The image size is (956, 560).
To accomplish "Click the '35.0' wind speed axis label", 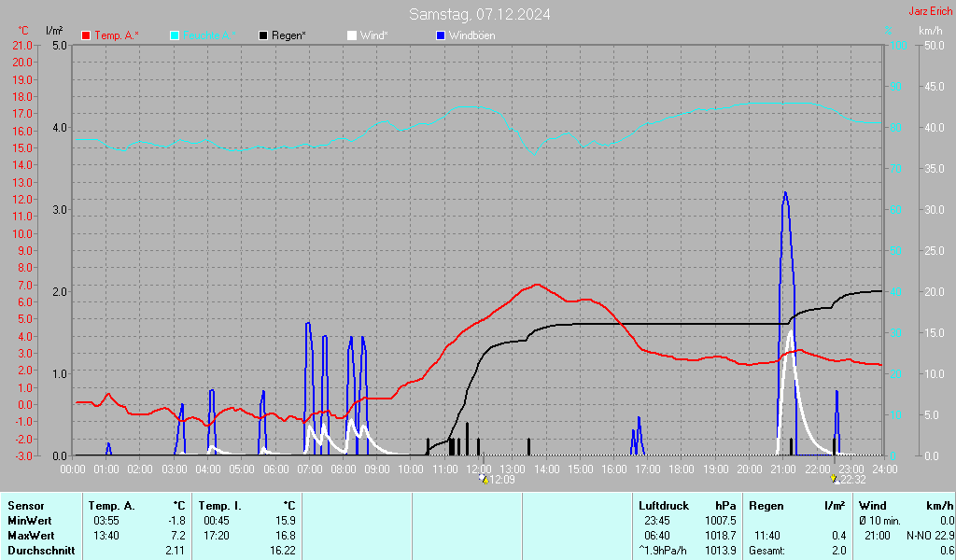I will [935, 168].
